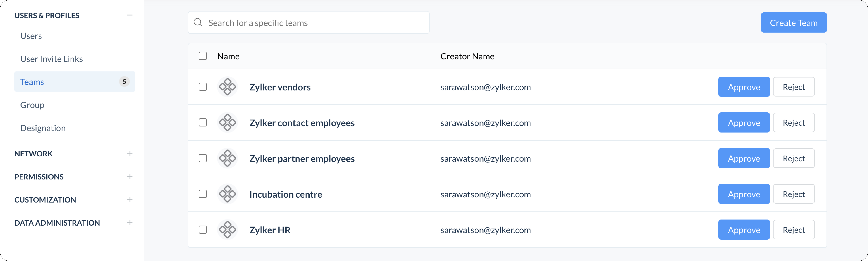Open the Zylker vendors team name
This screenshot has height=261, width=868.
tap(280, 87)
